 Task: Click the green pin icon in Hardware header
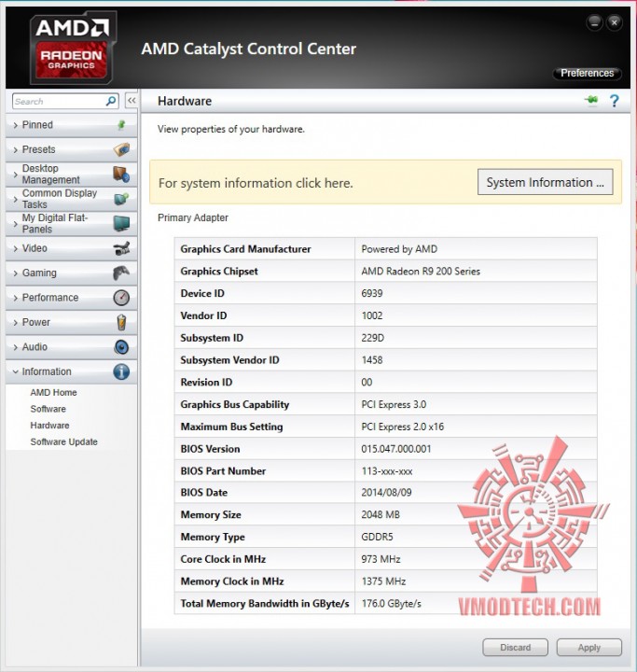591,101
